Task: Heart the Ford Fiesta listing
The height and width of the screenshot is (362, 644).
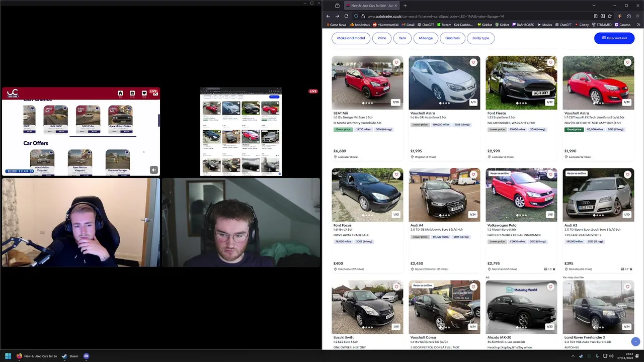Action: tap(550, 62)
